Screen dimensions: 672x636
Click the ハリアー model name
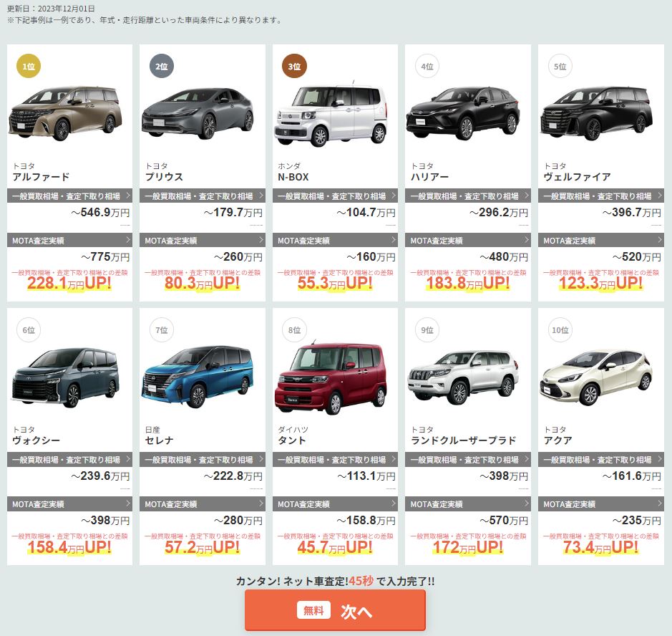tap(429, 177)
